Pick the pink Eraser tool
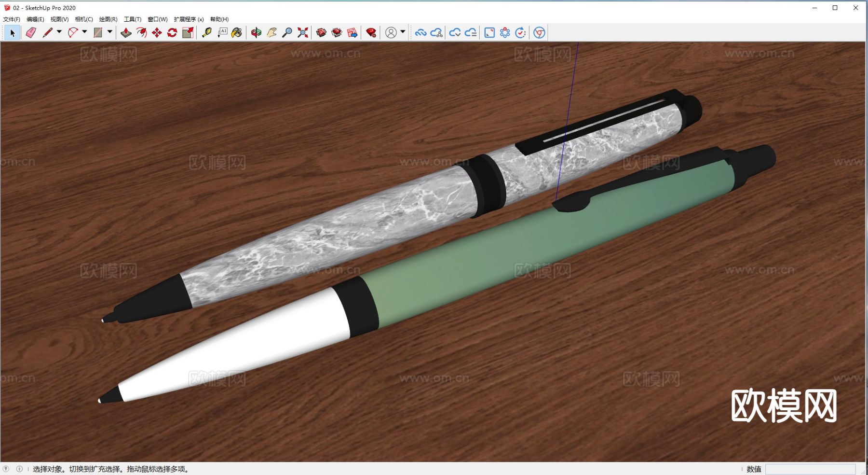The height and width of the screenshot is (475, 868). click(x=31, y=33)
